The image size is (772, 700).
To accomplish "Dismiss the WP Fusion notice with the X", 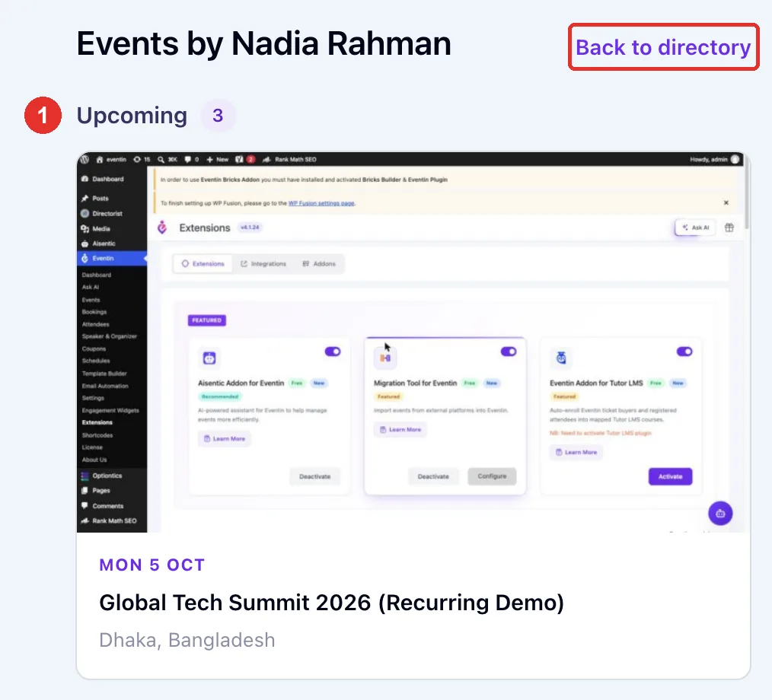I will click(726, 202).
